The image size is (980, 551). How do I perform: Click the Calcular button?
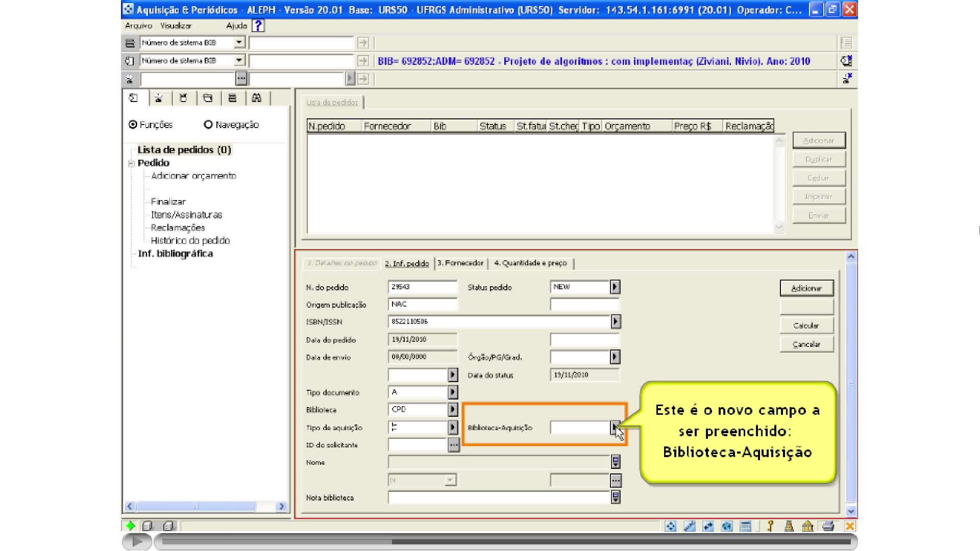click(x=806, y=325)
